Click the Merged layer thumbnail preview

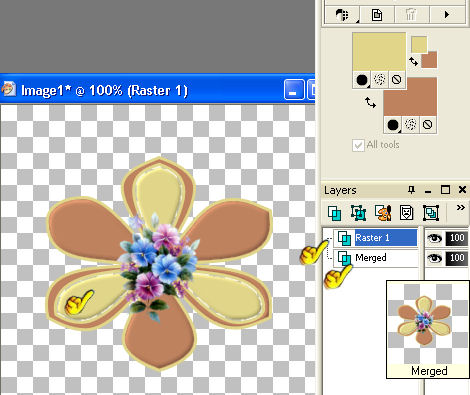point(428,329)
